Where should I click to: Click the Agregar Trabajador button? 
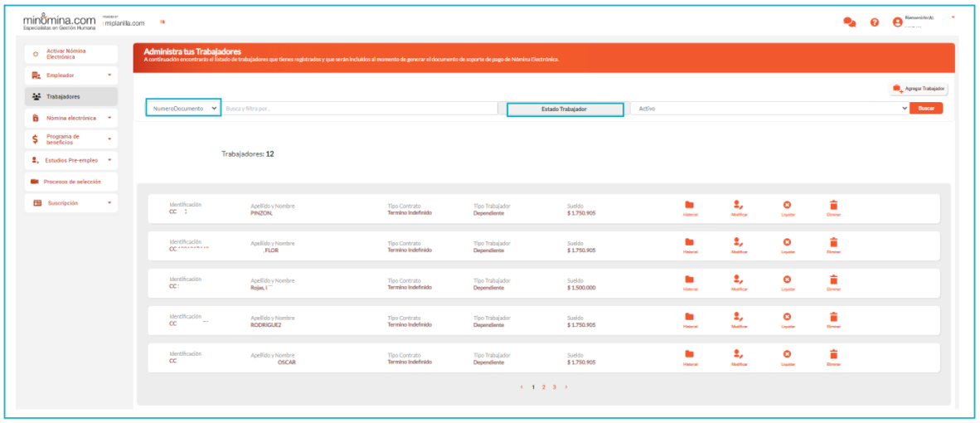click(x=918, y=88)
